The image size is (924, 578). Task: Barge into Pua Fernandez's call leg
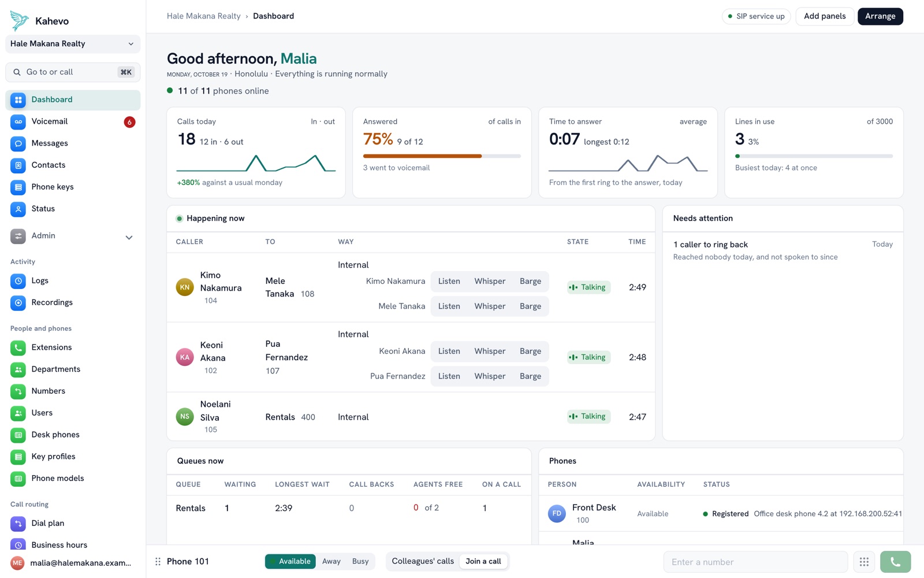530,376
